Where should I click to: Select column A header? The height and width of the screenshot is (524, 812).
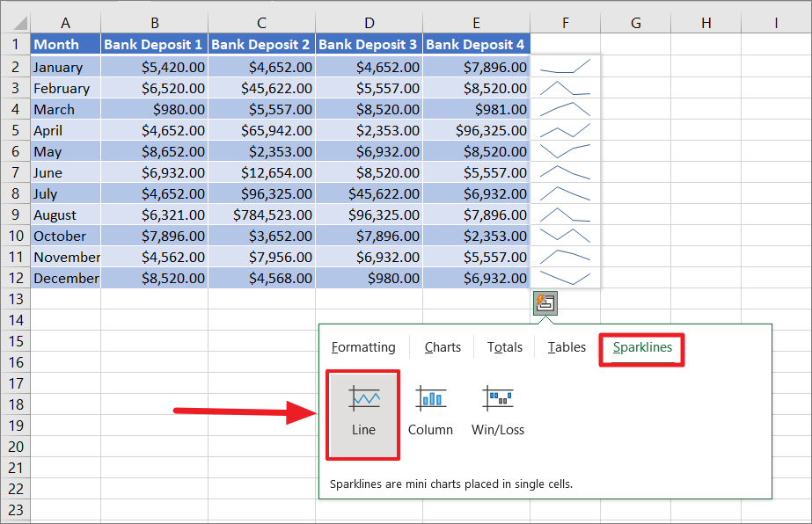65,23
